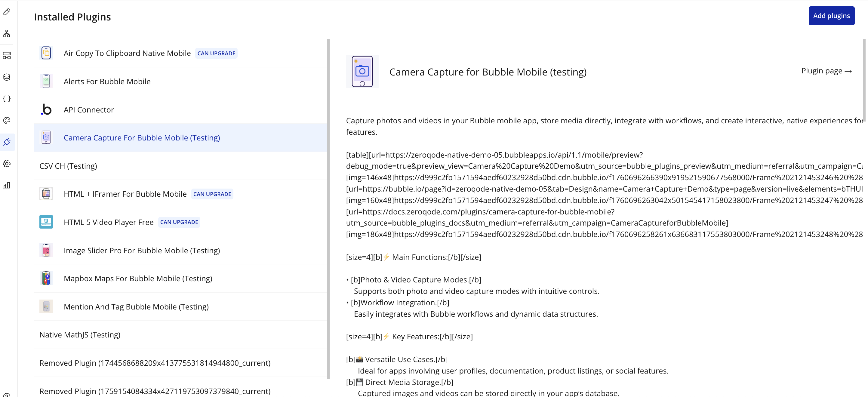Click the Add plugins button
This screenshot has width=868, height=397.
tap(831, 16)
